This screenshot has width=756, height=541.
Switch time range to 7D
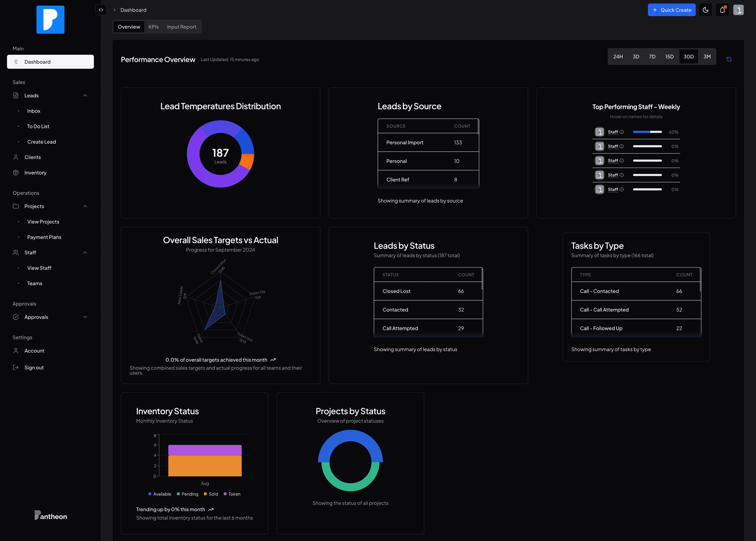(652, 57)
